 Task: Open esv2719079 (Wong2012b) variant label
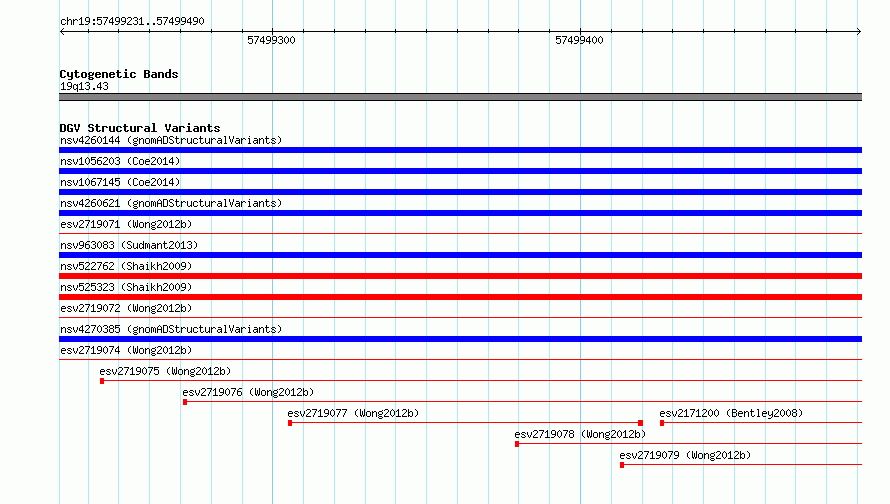(685, 455)
